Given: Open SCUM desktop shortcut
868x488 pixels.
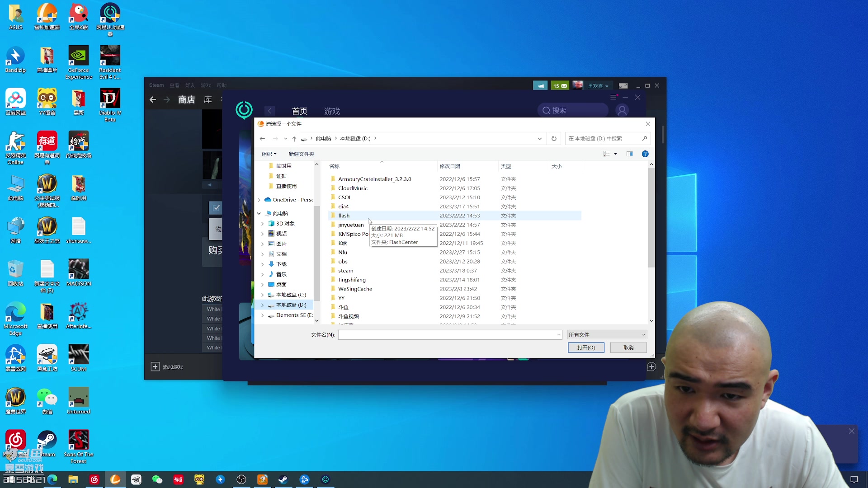Looking at the screenshot, I should tap(79, 358).
